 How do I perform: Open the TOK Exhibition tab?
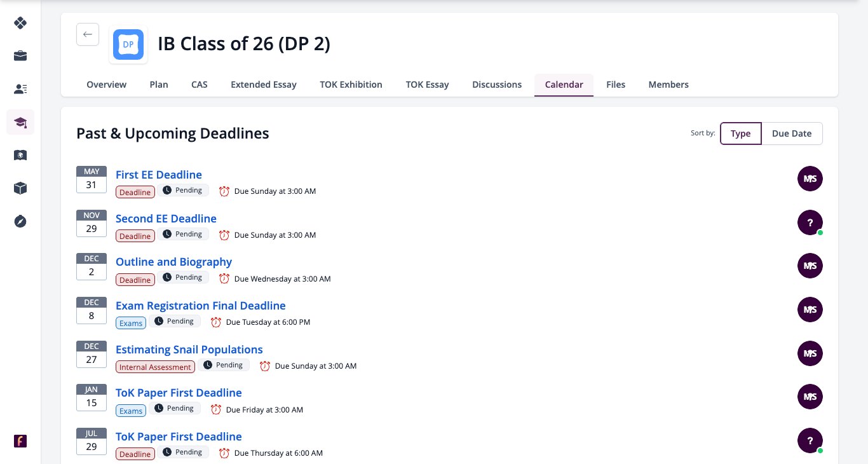coord(351,85)
